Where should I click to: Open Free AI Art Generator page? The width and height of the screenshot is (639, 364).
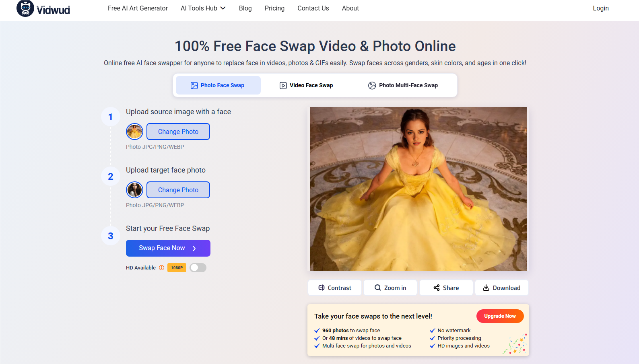[x=138, y=8]
